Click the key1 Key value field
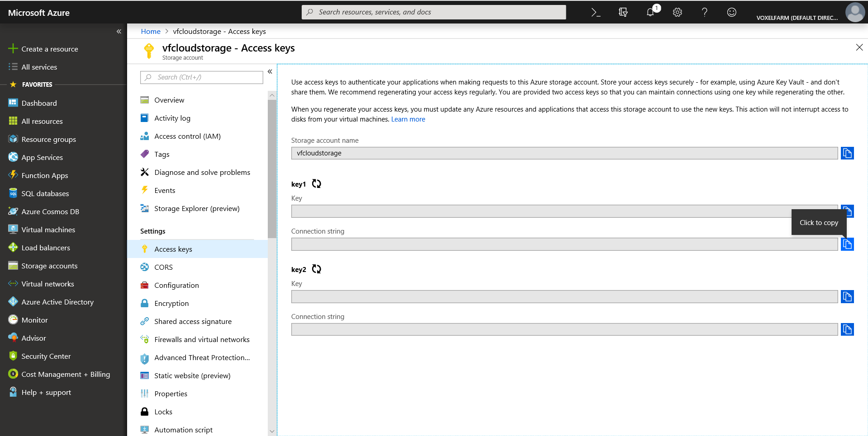 tap(564, 211)
